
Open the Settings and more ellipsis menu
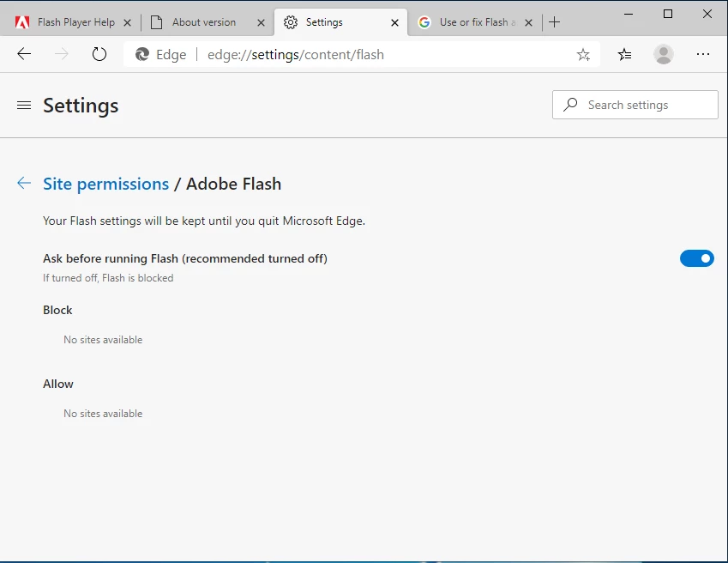[x=703, y=54]
